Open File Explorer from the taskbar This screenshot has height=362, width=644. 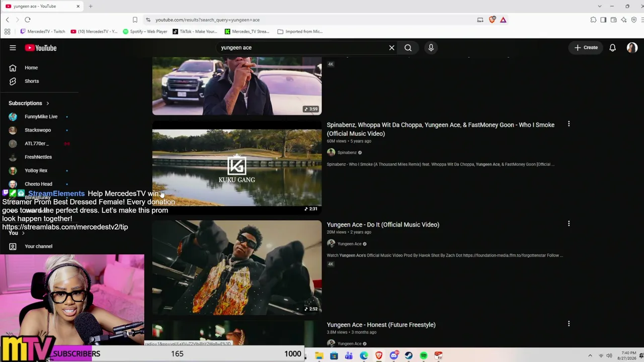[x=319, y=356]
